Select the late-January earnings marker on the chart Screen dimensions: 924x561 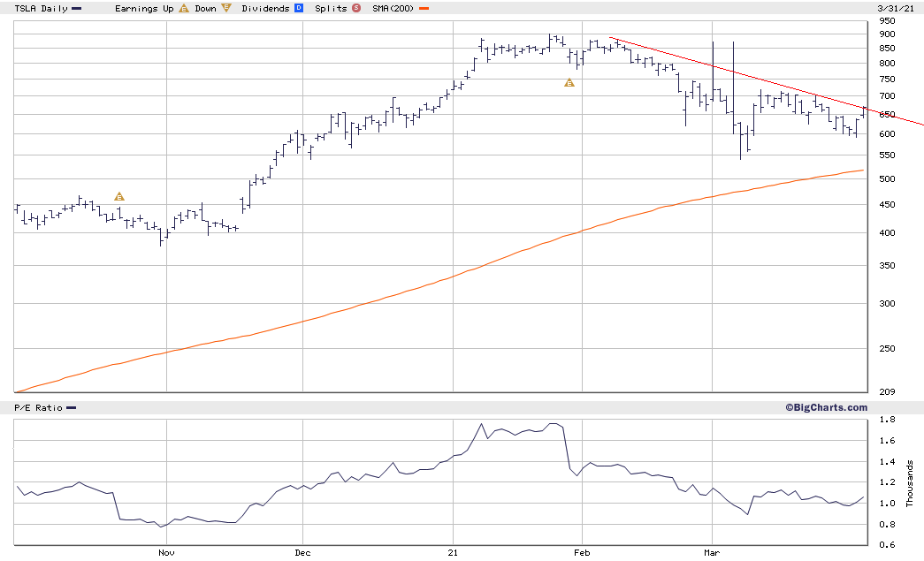coord(569,83)
